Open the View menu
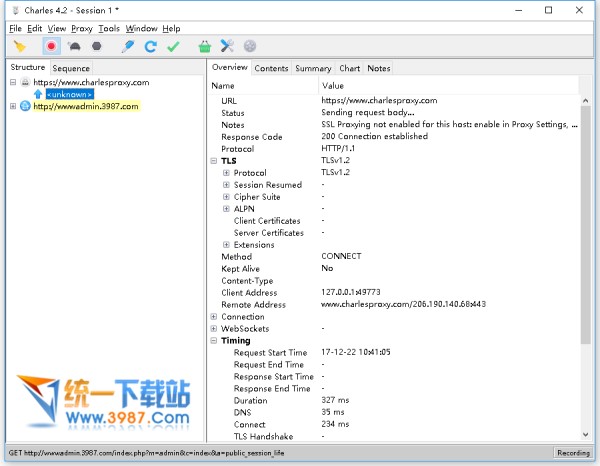The height and width of the screenshot is (466, 600). click(57, 28)
